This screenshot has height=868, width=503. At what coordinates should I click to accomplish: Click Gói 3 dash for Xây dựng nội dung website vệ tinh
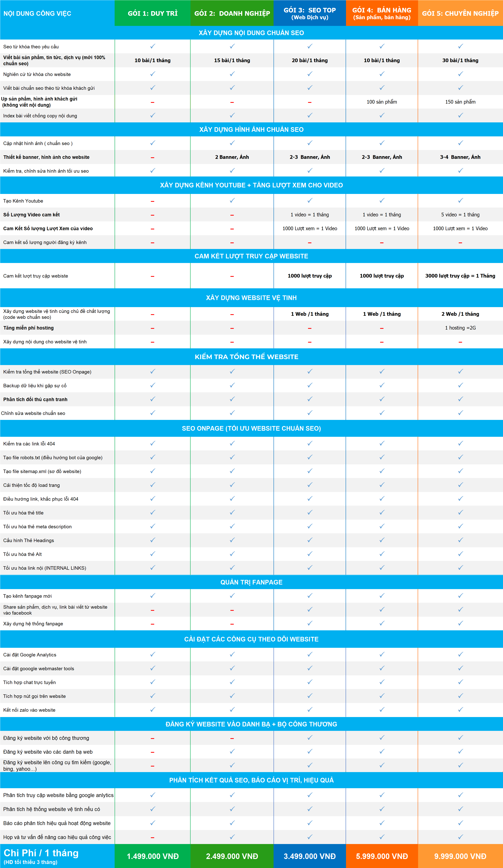[x=310, y=342]
